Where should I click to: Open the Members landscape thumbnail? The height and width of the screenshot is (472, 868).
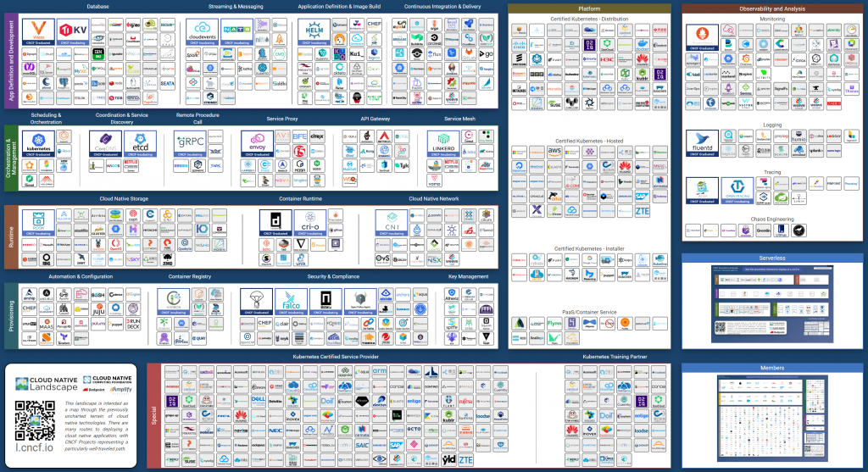click(772, 419)
